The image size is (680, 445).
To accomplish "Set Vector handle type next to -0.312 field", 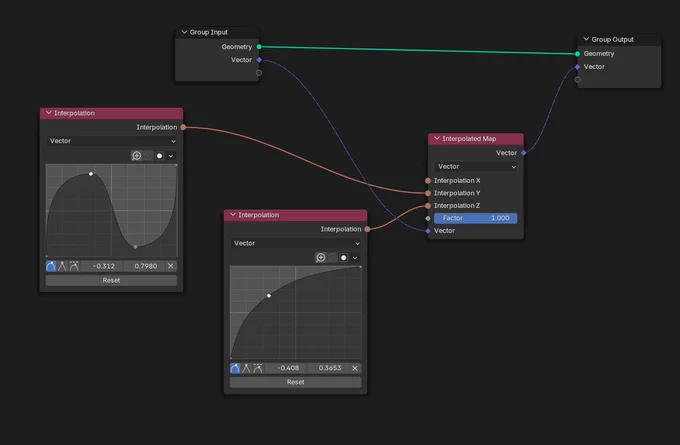I will click(x=62, y=266).
